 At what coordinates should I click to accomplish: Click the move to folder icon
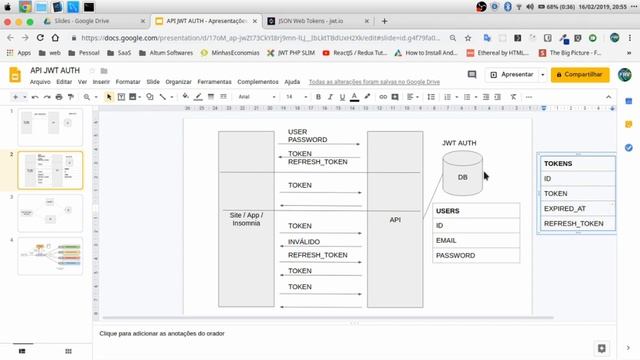pyautogui.click(x=104, y=71)
